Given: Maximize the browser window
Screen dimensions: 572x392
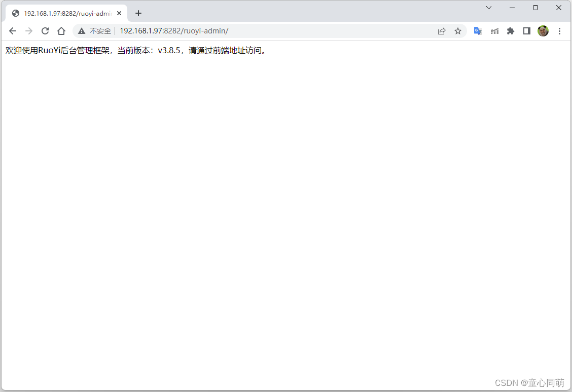Looking at the screenshot, I should tap(535, 8).
